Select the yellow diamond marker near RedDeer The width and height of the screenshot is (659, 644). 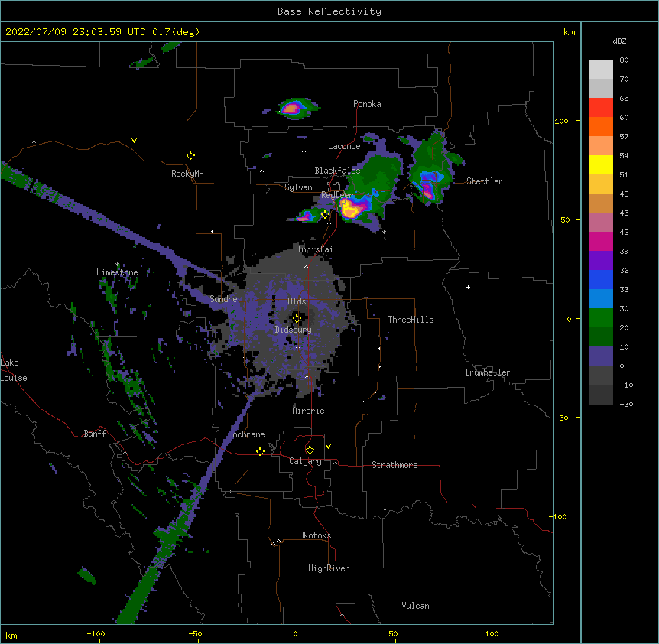click(325, 215)
